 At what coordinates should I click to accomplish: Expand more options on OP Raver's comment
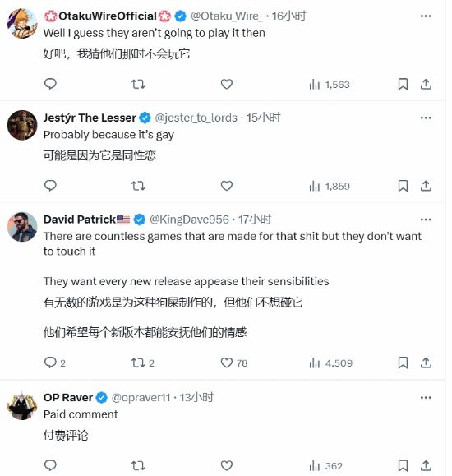tap(426, 398)
